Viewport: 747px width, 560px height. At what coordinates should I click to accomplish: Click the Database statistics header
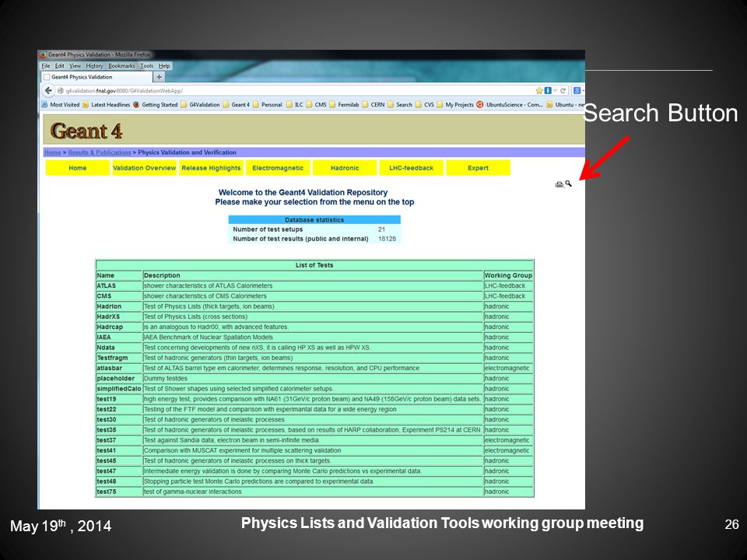coord(314,220)
